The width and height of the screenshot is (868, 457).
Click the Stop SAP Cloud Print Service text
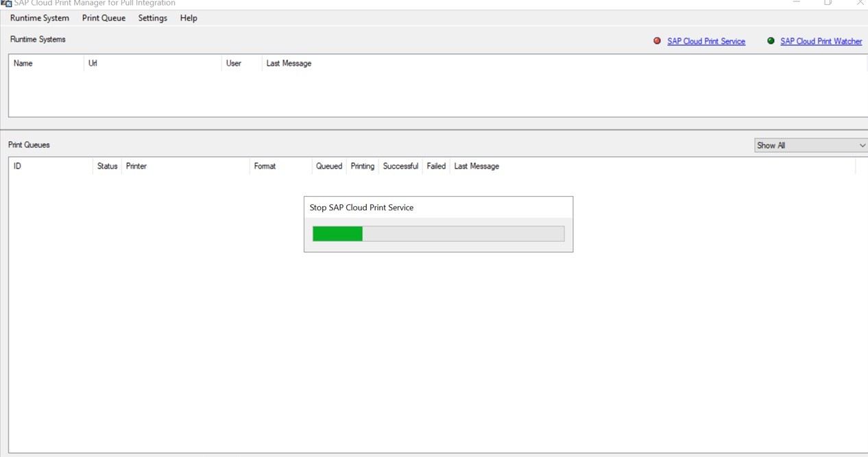[361, 208]
